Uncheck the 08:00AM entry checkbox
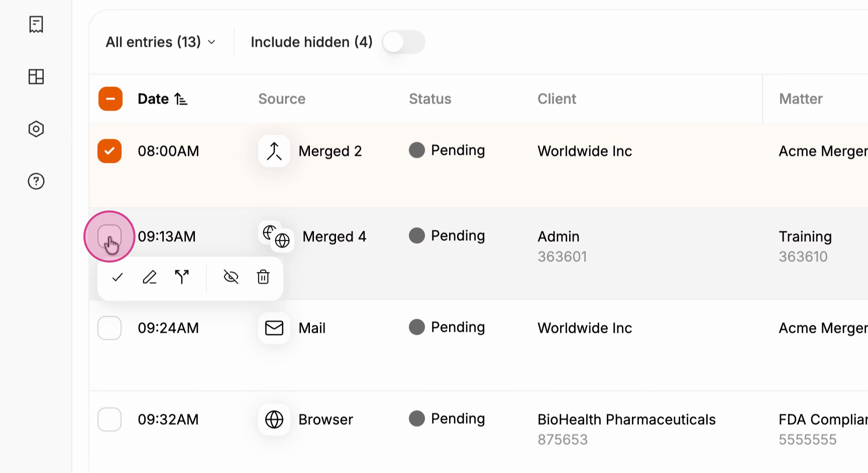The height and width of the screenshot is (473, 868). pos(110,151)
